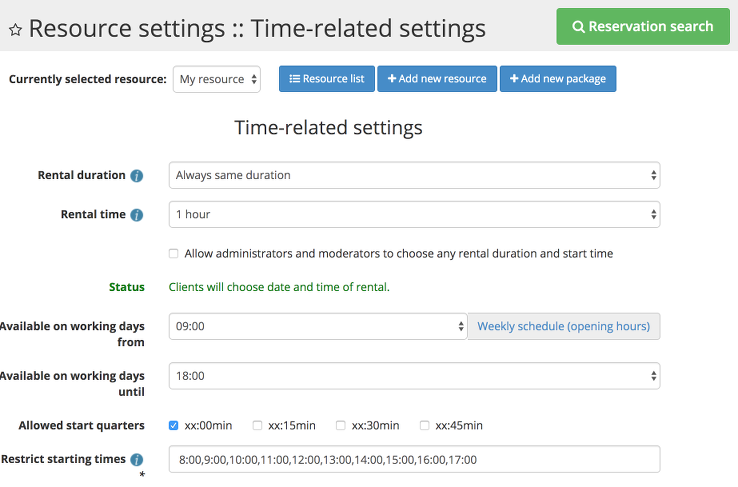The height and width of the screenshot is (487, 738).
Task: Click the plus icon in Add new resource
Action: pos(392,79)
